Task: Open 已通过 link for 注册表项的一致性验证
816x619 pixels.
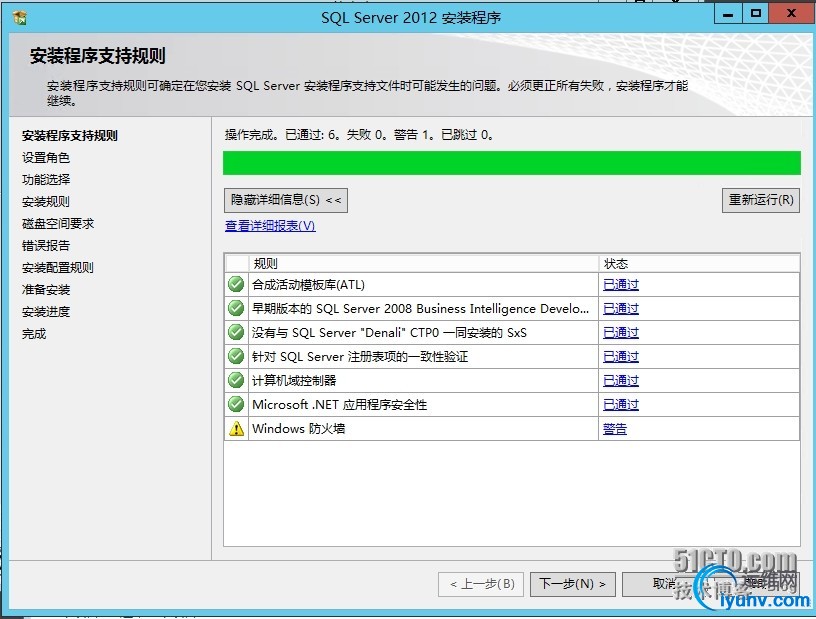Action: click(x=621, y=357)
